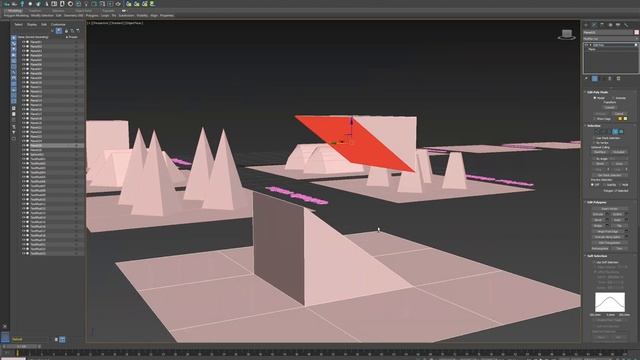Enable Use Stack Selection checkbox
This screenshot has width=640, height=360.
click(x=594, y=138)
